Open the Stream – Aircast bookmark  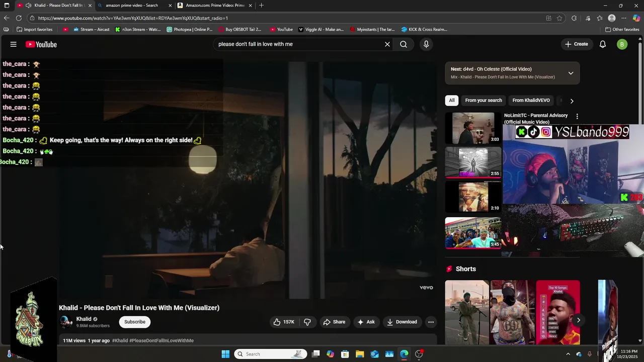(x=92, y=29)
